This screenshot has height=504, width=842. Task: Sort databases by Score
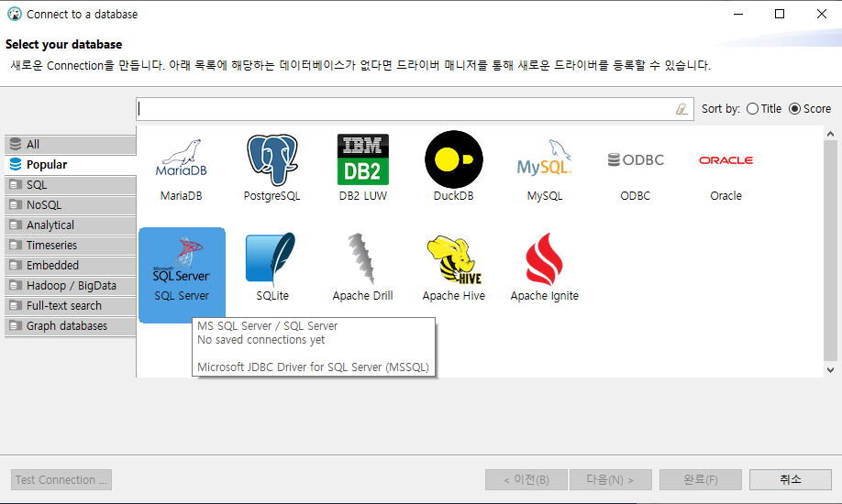coord(810,109)
